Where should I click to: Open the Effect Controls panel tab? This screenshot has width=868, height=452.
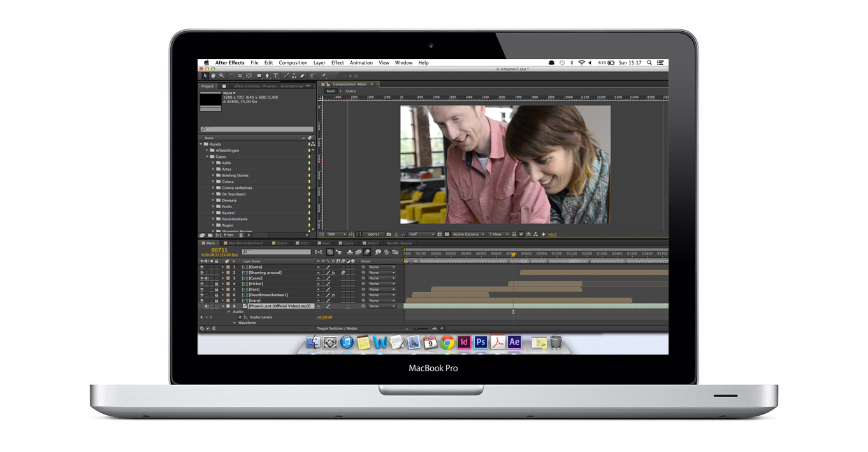point(270,86)
